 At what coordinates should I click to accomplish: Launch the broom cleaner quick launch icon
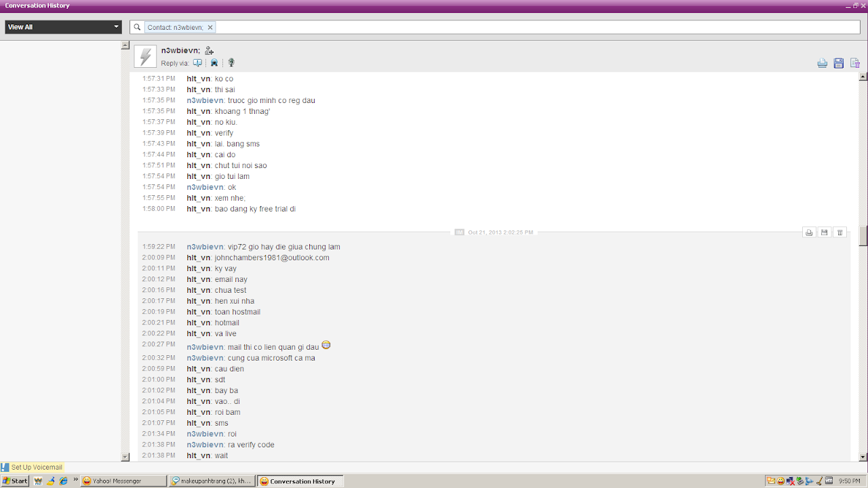(50, 481)
